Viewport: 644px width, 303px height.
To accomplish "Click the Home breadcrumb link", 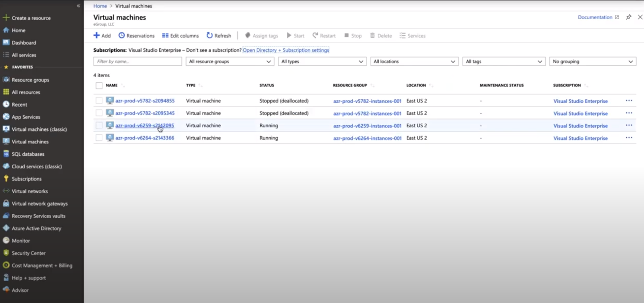I will click(100, 6).
